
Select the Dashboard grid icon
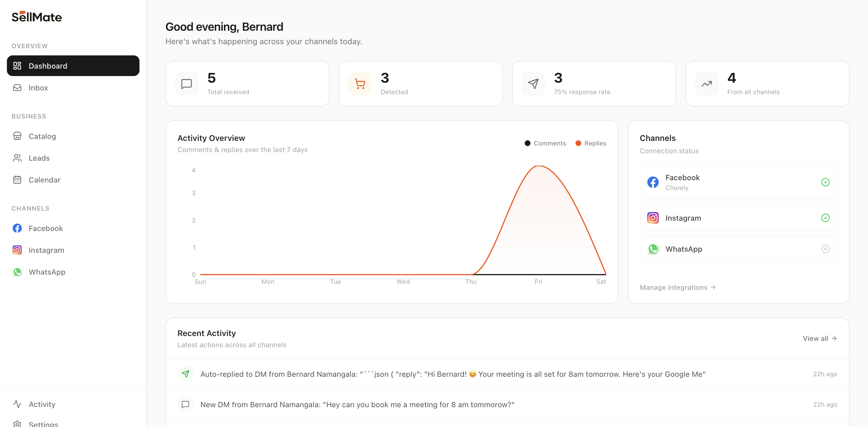tap(17, 66)
